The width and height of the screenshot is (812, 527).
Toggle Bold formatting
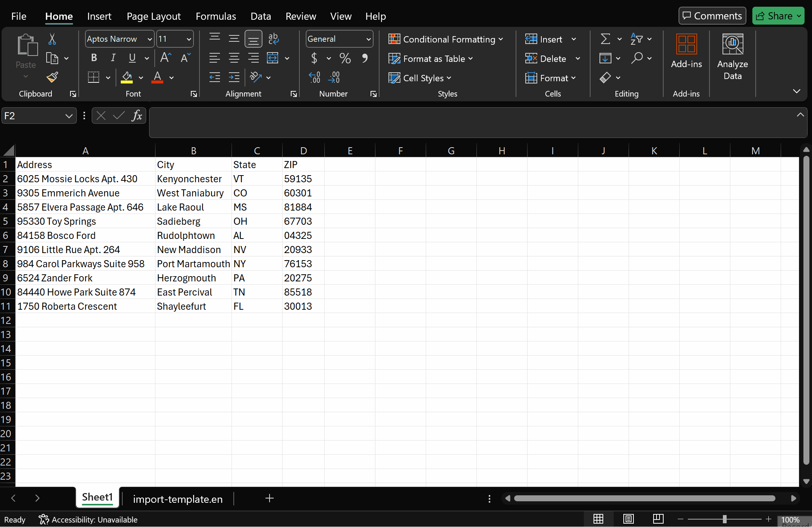pyautogui.click(x=94, y=58)
